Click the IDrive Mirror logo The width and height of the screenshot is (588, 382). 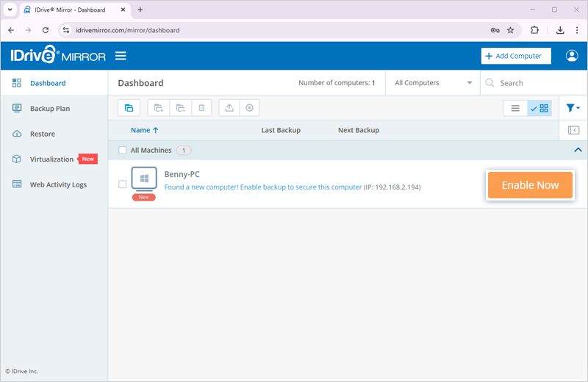(58, 55)
